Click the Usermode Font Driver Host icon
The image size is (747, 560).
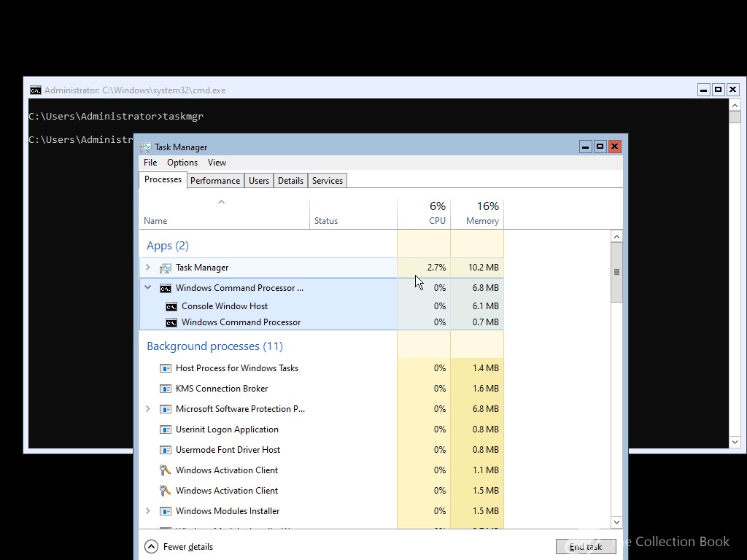[166, 450]
